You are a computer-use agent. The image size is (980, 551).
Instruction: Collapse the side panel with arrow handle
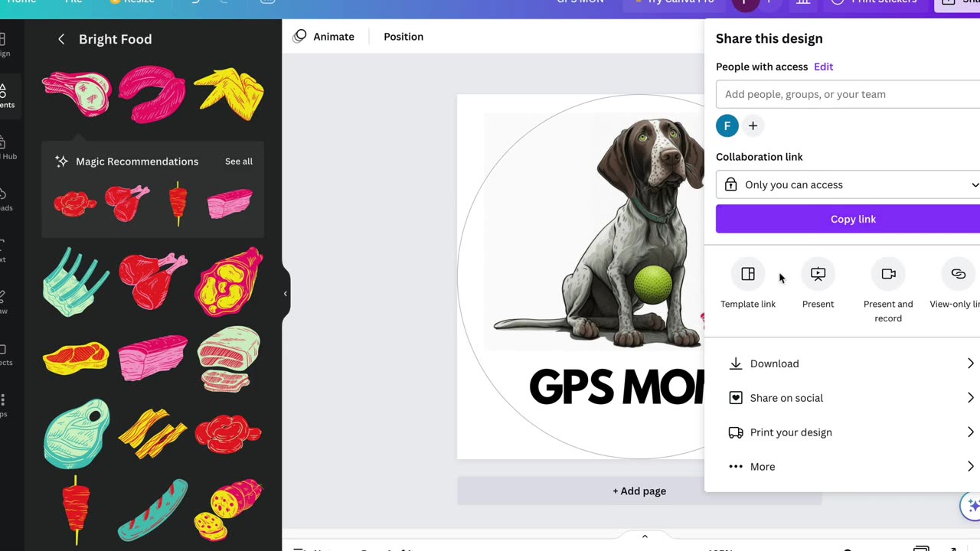coord(286,294)
